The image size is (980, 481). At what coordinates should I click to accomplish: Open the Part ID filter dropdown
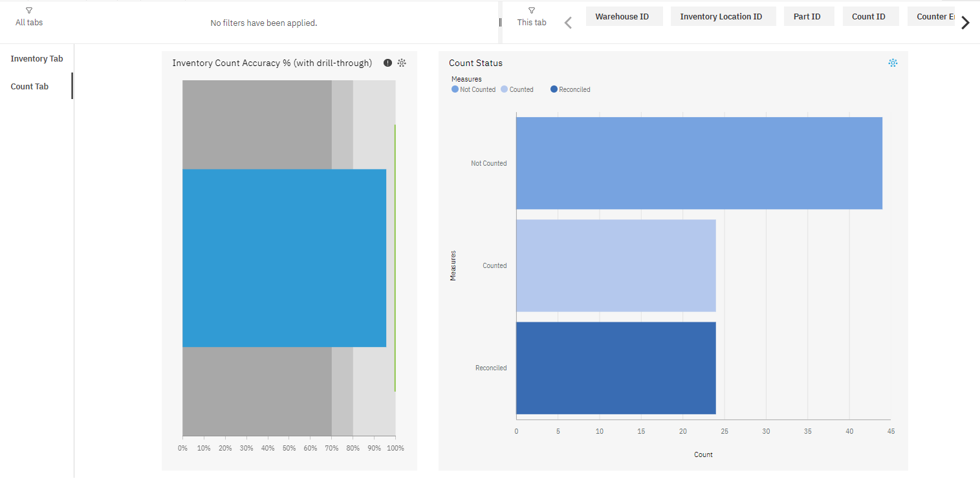809,17
